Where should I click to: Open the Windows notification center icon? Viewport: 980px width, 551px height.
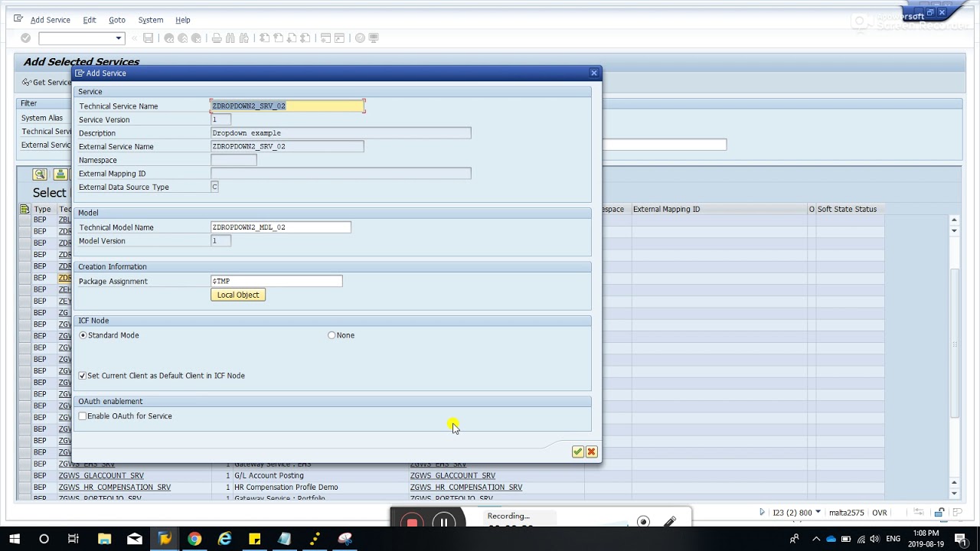(x=960, y=539)
